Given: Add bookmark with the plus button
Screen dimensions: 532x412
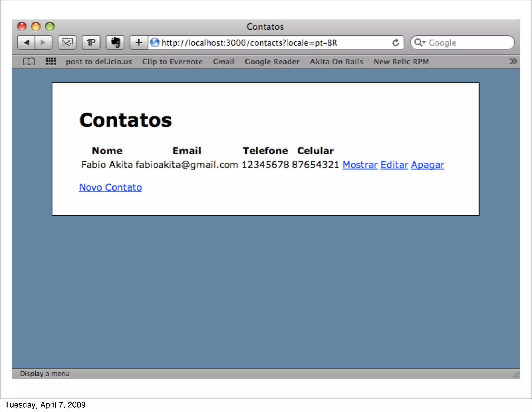Looking at the screenshot, I should [x=139, y=42].
